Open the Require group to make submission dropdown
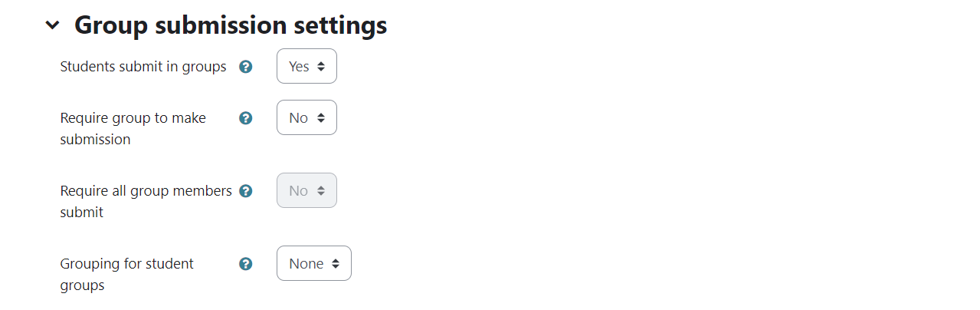Image resolution: width=980 pixels, height=310 pixels. coord(306,118)
